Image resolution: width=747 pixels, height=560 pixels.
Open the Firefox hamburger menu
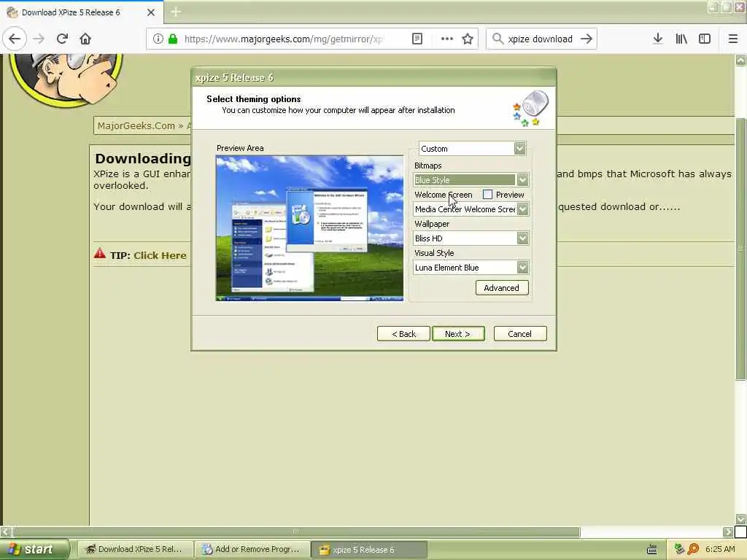click(733, 39)
